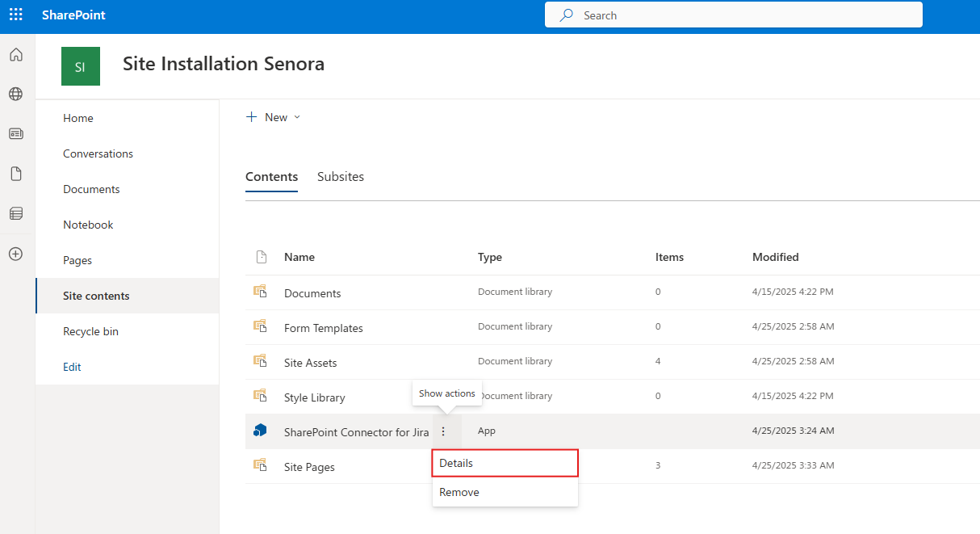Click the Create plus circle icon
This screenshot has height=534, width=980.
click(16, 254)
